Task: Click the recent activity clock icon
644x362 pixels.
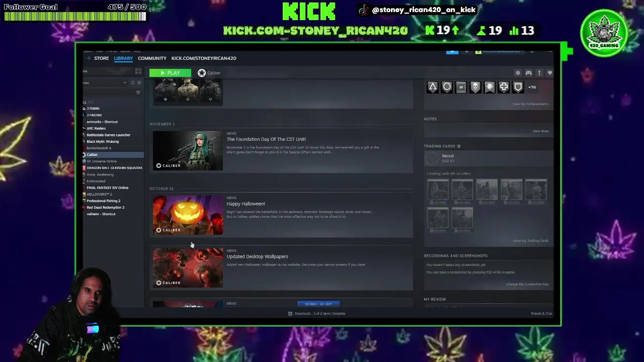Action: click(x=132, y=82)
